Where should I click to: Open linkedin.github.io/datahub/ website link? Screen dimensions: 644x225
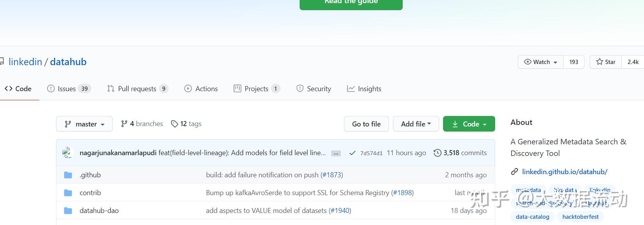point(564,172)
